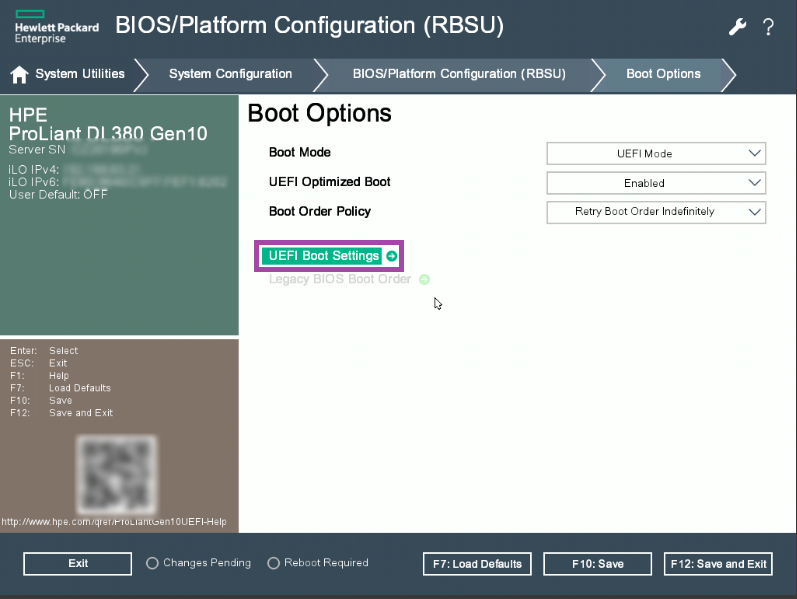Click the Reboot Required indicator
The height and width of the screenshot is (599, 797).
[318, 563]
